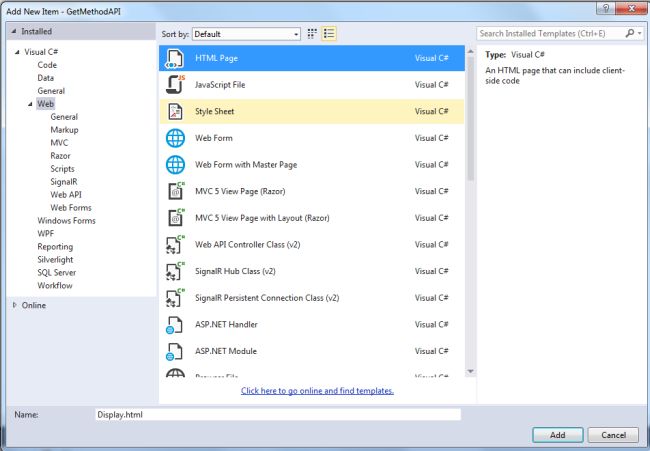Select the ASP.NET Module template name
The width and height of the screenshot is (650, 451).
pos(226,351)
